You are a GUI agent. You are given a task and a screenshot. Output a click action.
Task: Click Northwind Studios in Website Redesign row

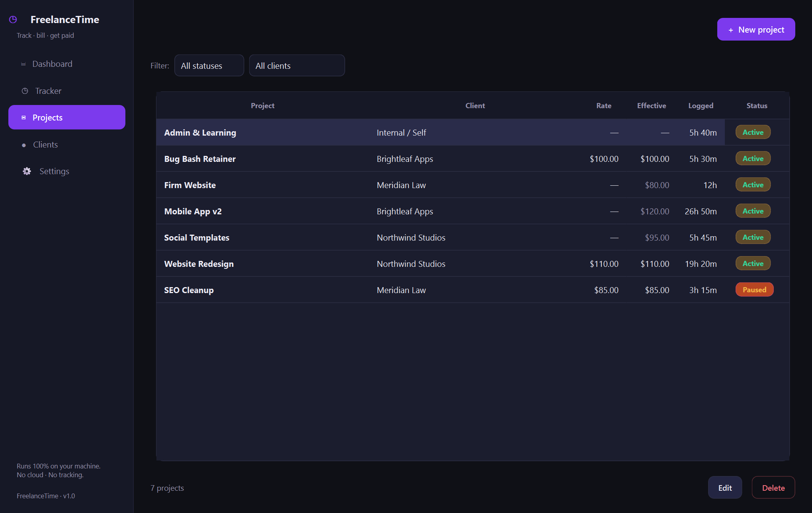pyautogui.click(x=411, y=264)
